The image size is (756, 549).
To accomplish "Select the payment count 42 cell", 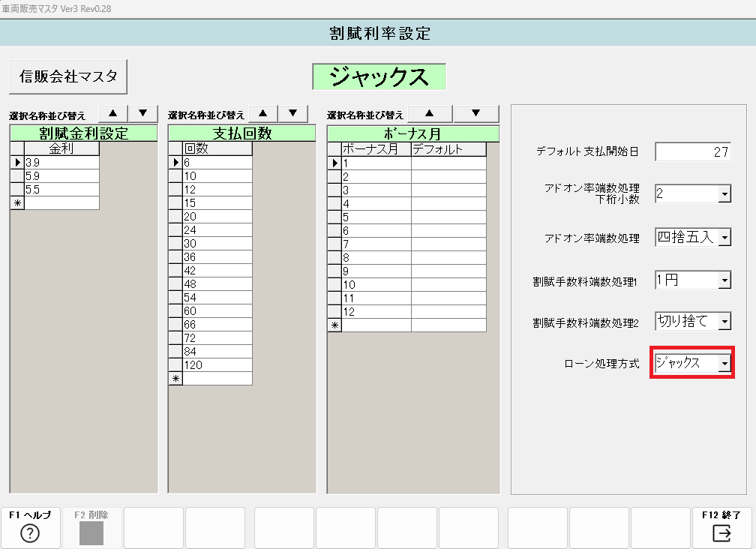I will (217, 271).
